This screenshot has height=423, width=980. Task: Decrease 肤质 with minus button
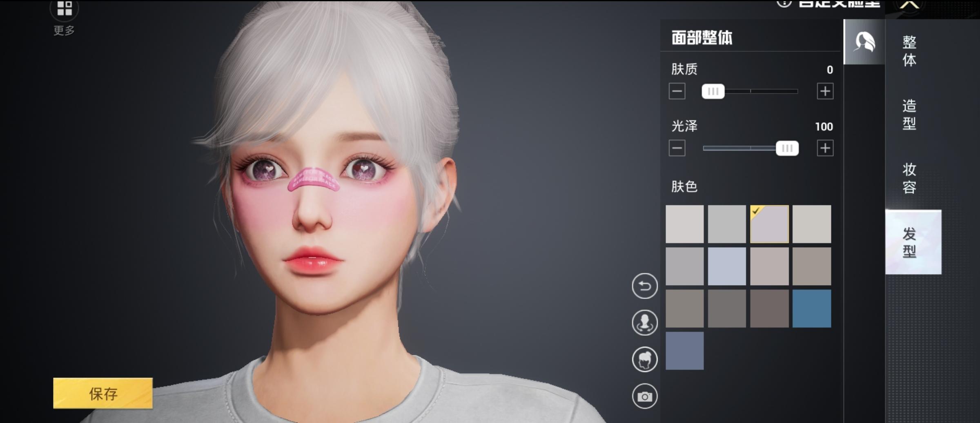(677, 91)
